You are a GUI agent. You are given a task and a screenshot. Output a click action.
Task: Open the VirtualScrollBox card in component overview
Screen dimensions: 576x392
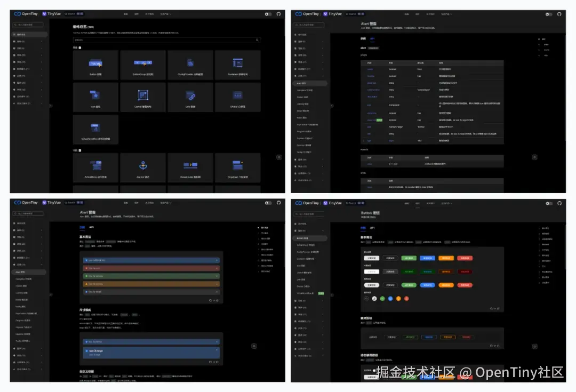coord(95,129)
